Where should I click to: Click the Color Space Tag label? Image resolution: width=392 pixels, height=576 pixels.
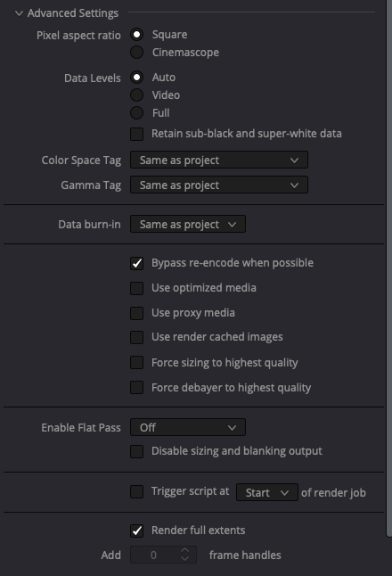81,160
